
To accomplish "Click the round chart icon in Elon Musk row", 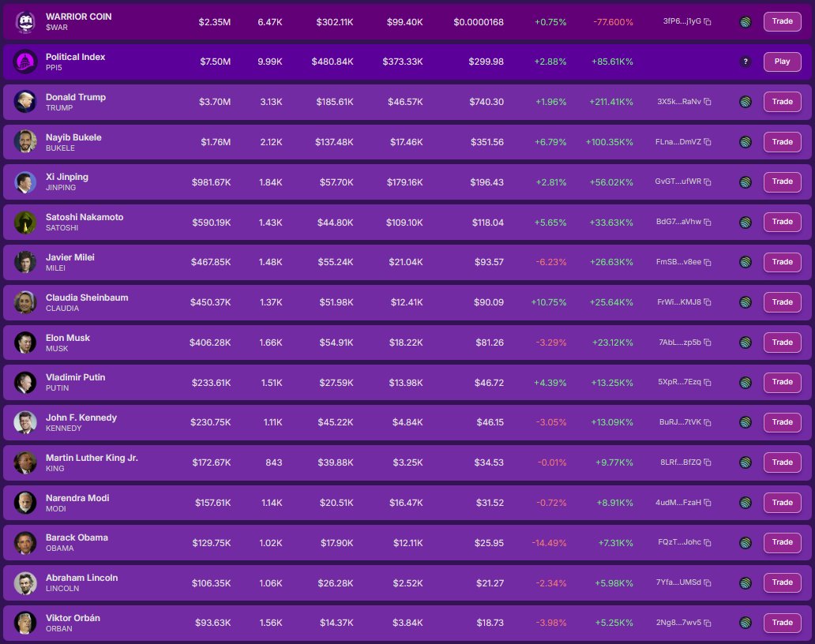I will click(746, 343).
